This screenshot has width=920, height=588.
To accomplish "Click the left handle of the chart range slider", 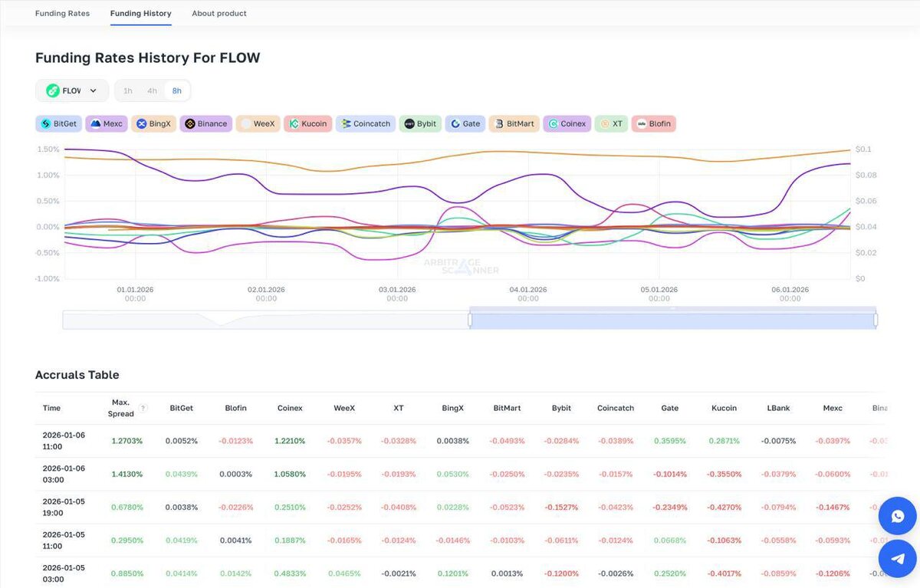I will [470, 320].
